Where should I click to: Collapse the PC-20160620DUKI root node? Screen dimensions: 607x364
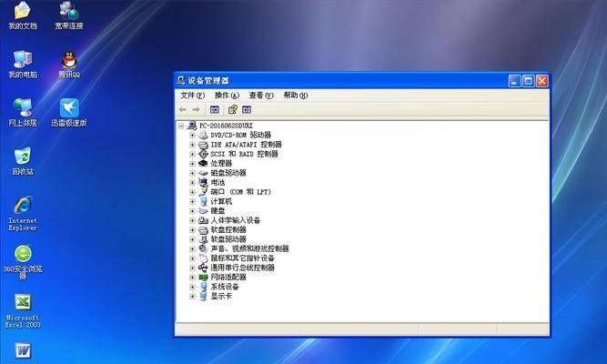(x=182, y=125)
